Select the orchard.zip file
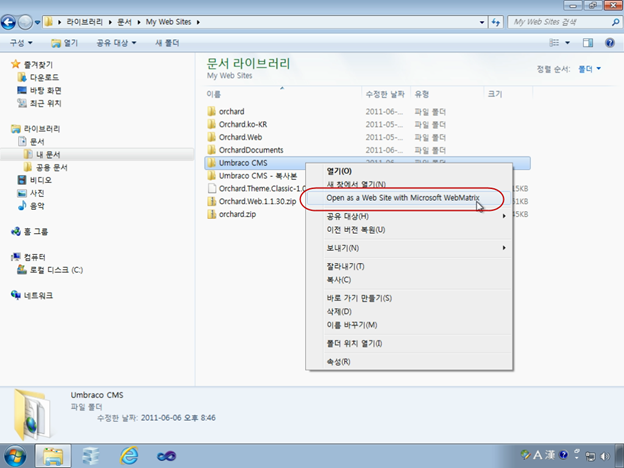Image resolution: width=624 pixels, height=468 pixels. [x=237, y=214]
